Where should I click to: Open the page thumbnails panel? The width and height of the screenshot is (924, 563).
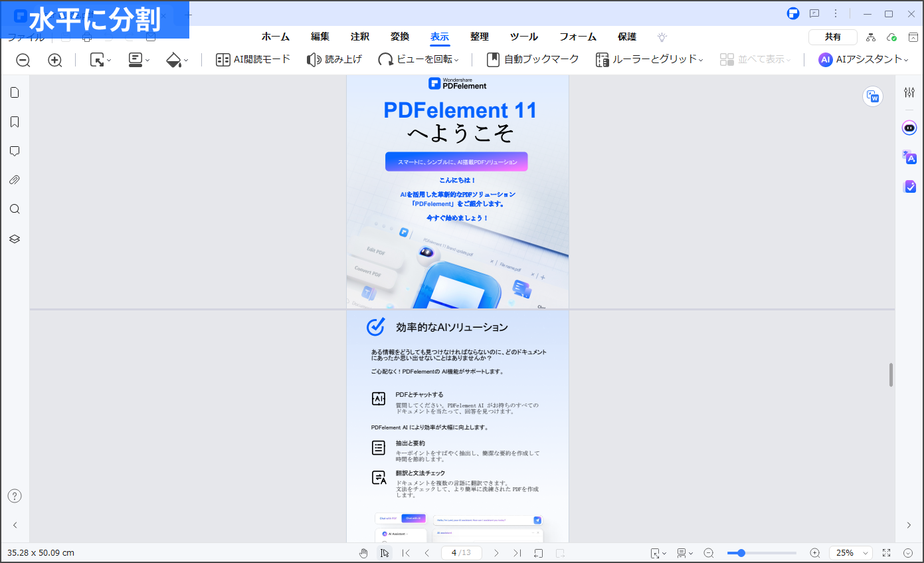click(x=15, y=92)
